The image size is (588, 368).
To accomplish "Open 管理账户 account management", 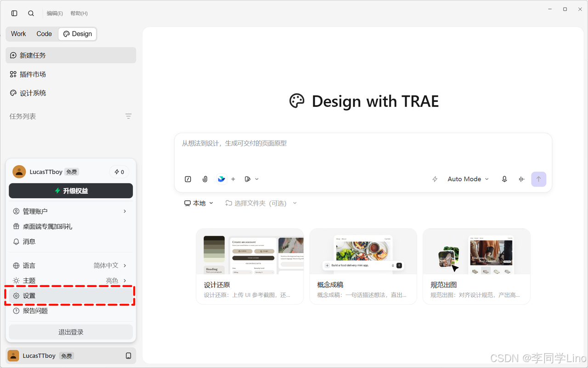I will (71, 211).
